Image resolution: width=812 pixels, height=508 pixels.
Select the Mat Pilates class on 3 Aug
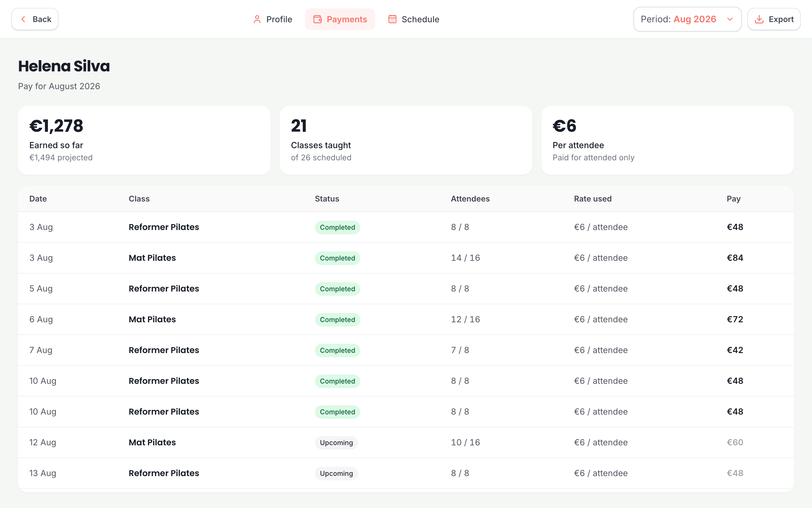point(152,258)
